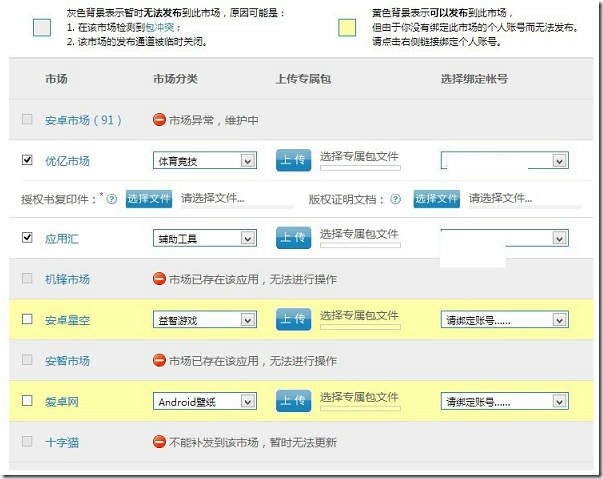Open 益智游戏 category dropdown for 安卓星空
Screen dimensions: 603x479
coord(205,320)
